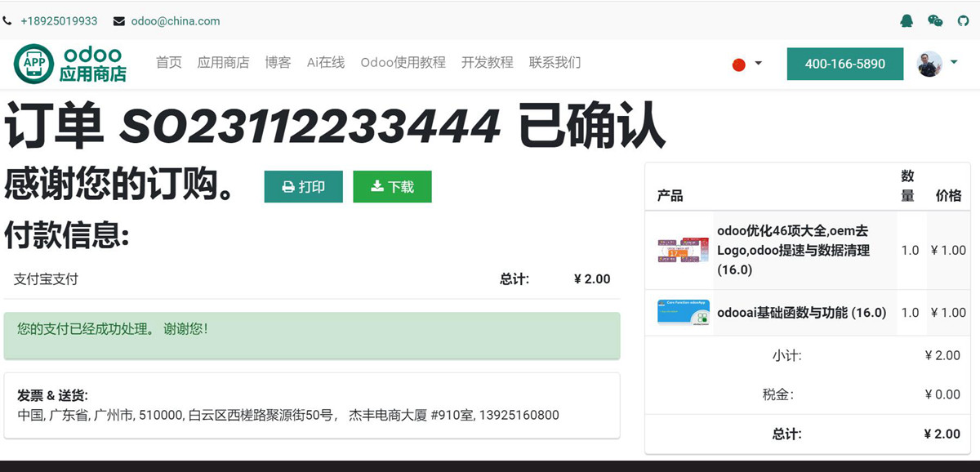Image resolution: width=980 pixels, height=472 pixels.
Task: Click the odoo@china.com email link
Action: (176, 21)
